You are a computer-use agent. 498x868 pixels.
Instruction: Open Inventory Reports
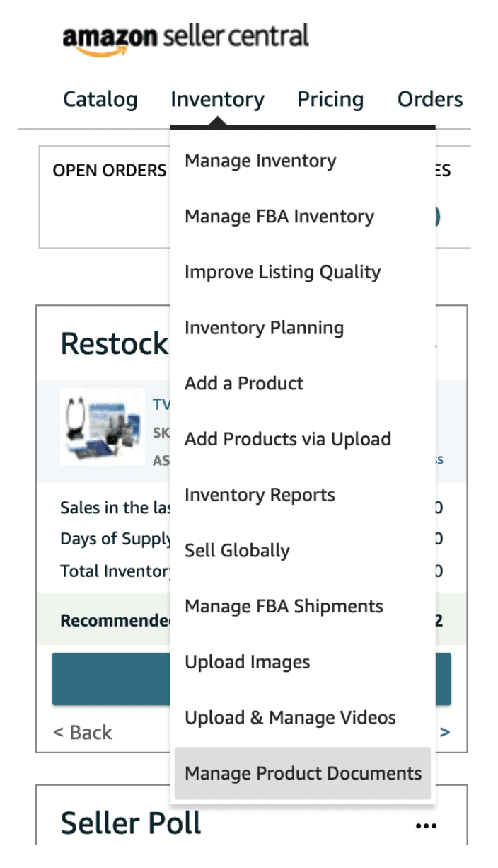pos(302,495)
